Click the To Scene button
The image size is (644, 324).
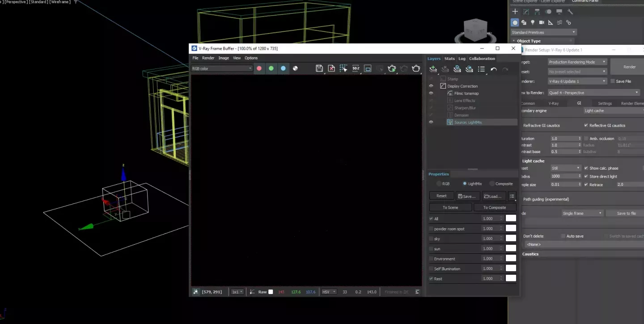(x=450, y=207)
